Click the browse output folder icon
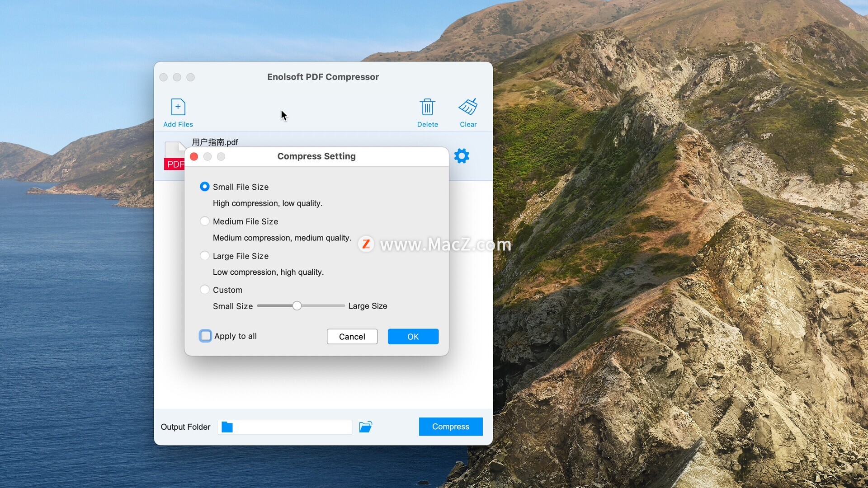Screen dimensions: 868x488 pos(365,427)
